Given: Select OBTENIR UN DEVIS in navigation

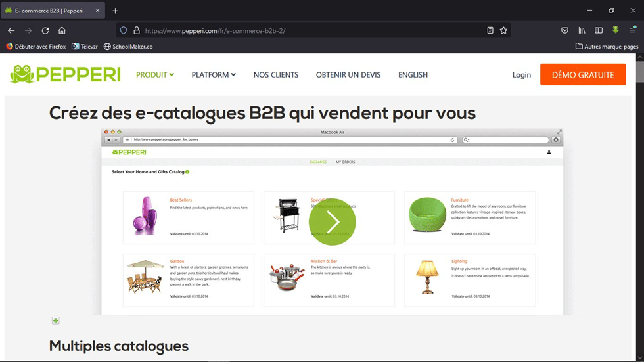Looking at the screenshot, I should [348, 75].
